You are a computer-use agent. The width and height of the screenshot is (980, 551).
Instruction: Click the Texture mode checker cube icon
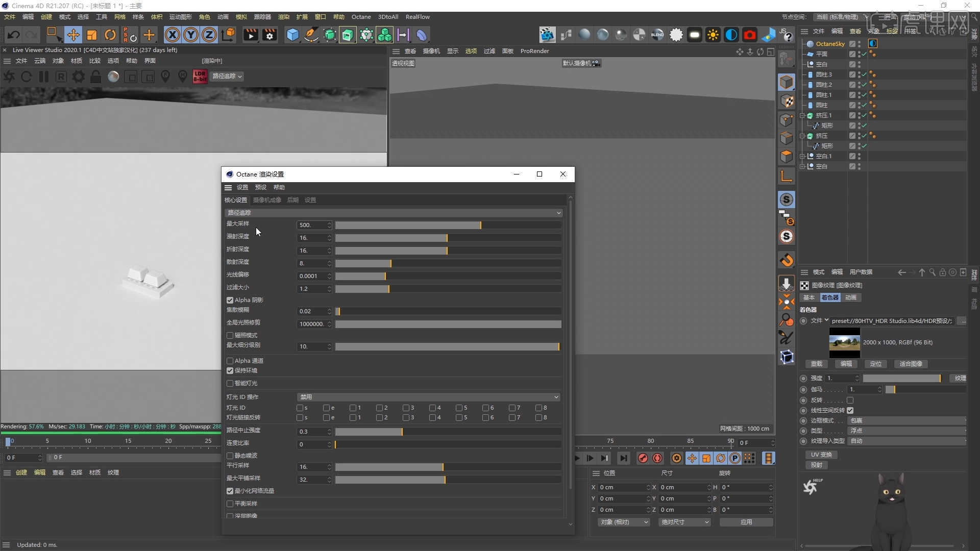(787, 101)
